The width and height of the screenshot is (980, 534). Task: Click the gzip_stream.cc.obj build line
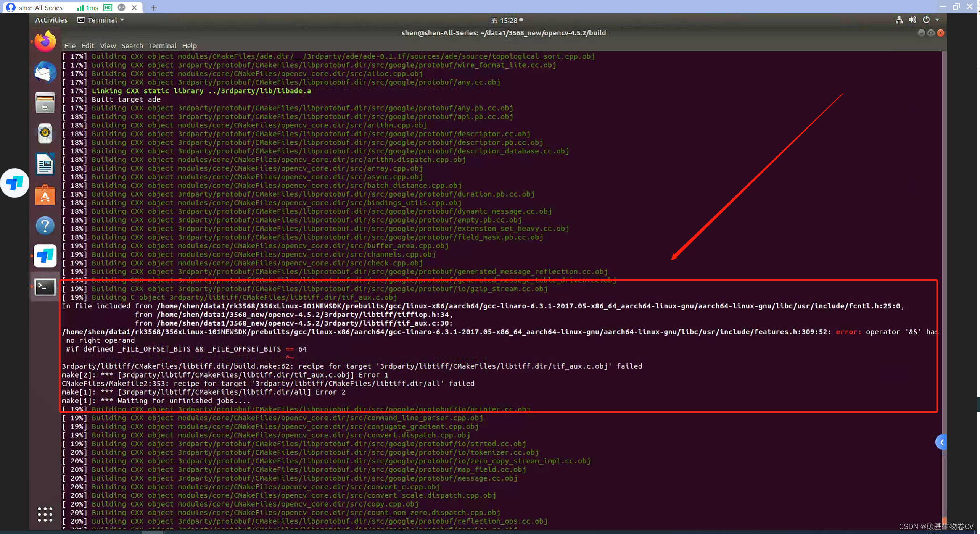(304, 289)
